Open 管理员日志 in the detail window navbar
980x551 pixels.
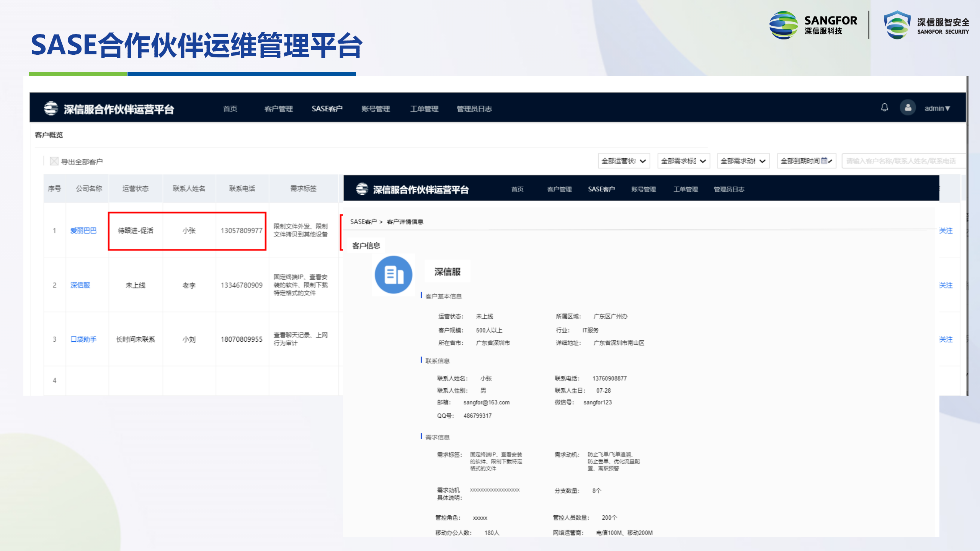click(729, 189)
